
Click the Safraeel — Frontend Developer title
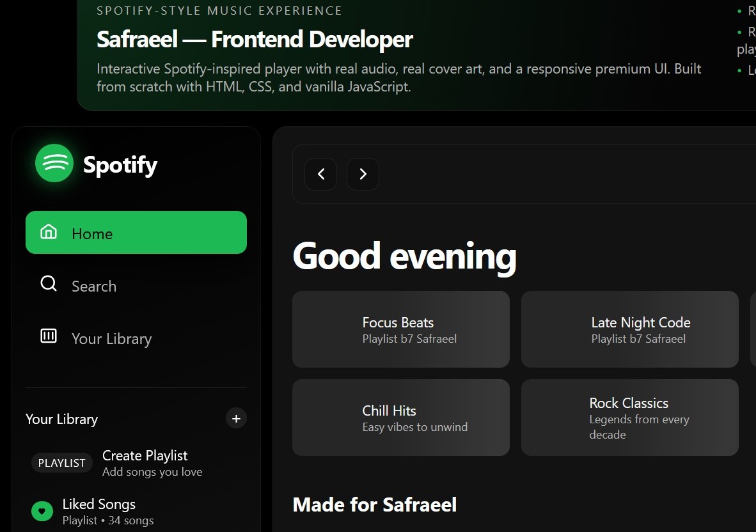254,39
